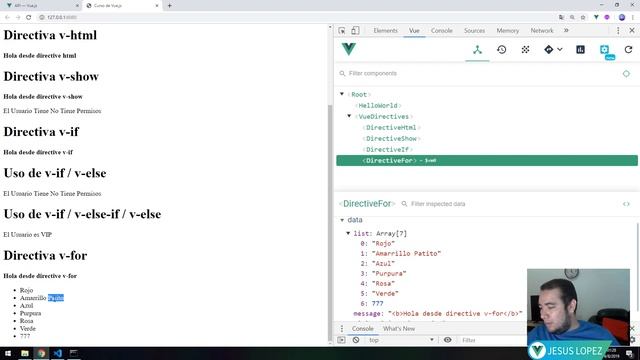
Task: Toggle the live expression eye icon
Action: pyautogui.click(x=447, y=340)
